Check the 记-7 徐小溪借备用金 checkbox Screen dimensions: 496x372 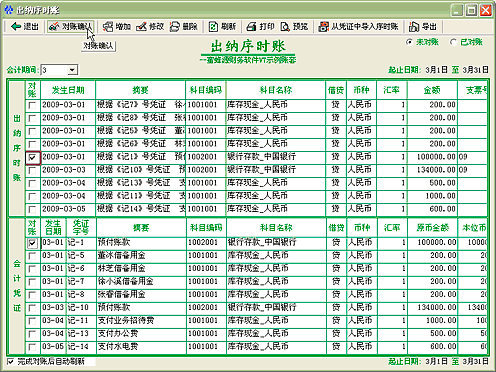32,282
